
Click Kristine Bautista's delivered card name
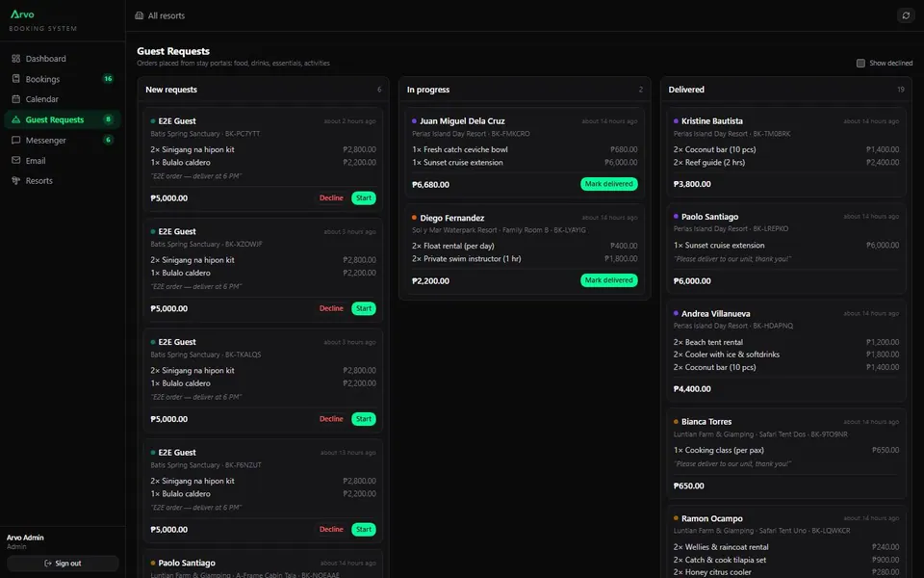[x=712, y=121]
